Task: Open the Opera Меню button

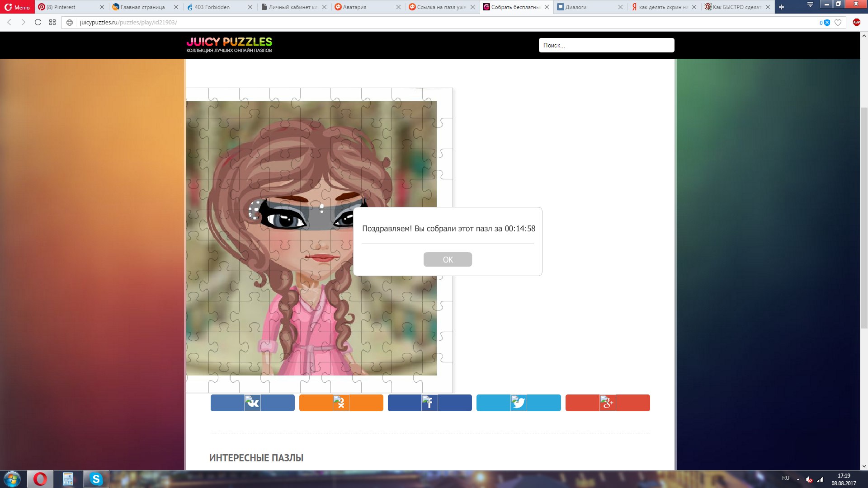Action: (17, 7)
